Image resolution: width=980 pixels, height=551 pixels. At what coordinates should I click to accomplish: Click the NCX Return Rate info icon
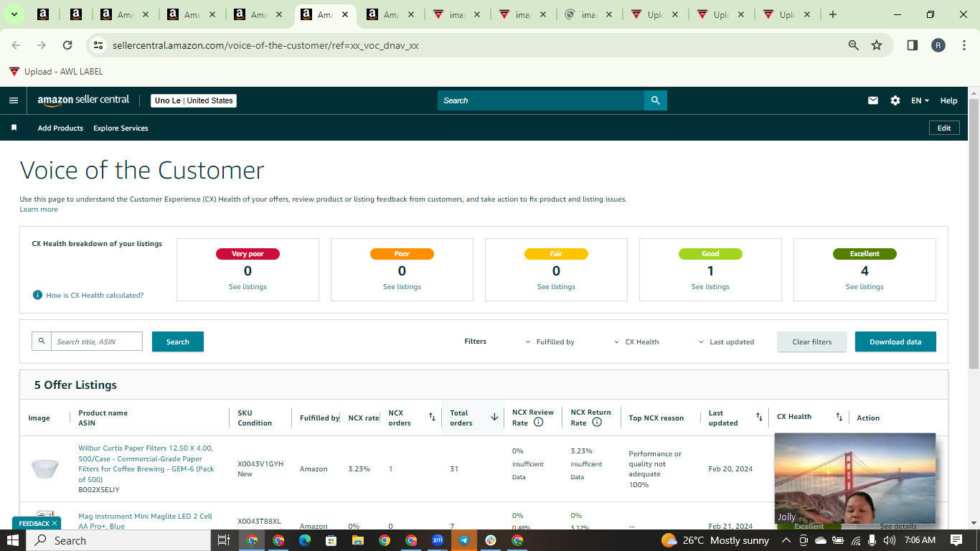tap(596, 423)
